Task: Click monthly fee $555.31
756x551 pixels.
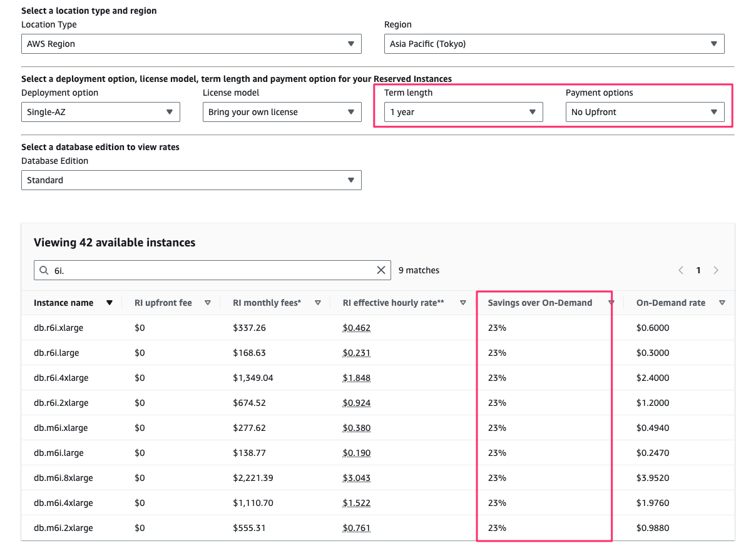Action: point(249,528)
